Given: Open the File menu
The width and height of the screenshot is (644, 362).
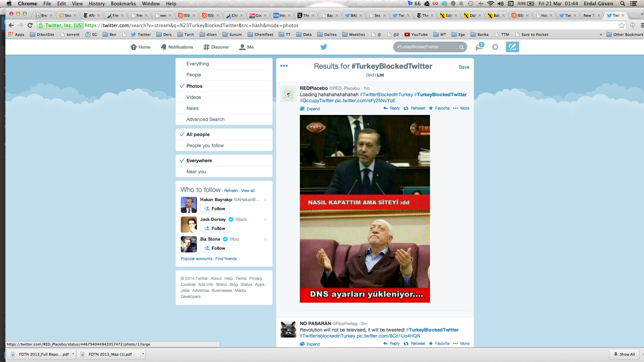Looking at the screenshot, I should pos(47,4).
